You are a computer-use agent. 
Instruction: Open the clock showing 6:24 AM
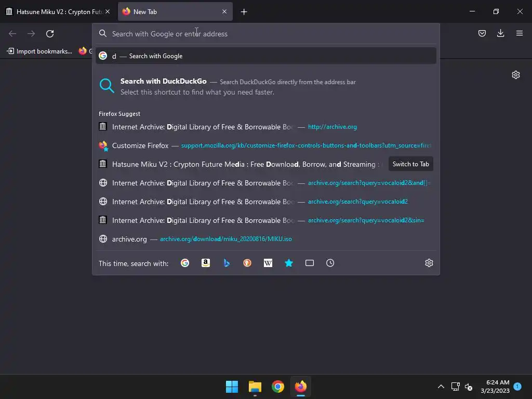pos(495,387)
